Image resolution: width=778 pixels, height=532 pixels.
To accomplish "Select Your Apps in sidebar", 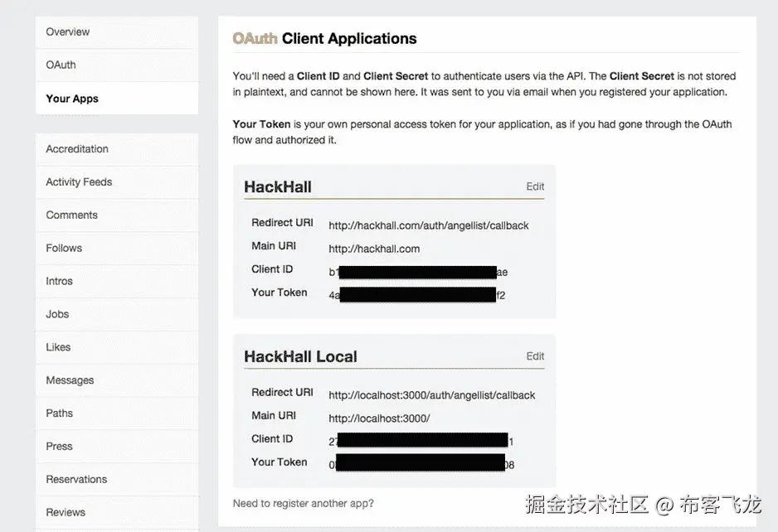I will pyautogui.click(x=117, y=98).
